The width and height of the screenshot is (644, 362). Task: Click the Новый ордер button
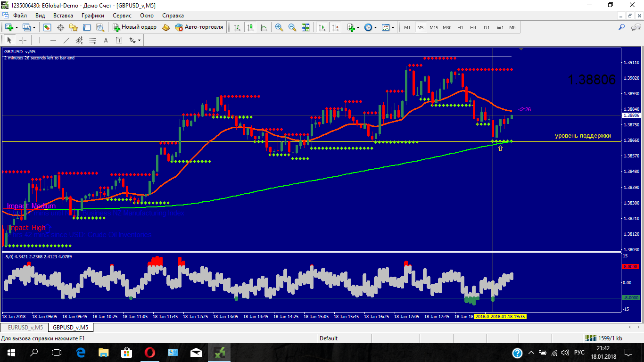click(x=134, y=27)
